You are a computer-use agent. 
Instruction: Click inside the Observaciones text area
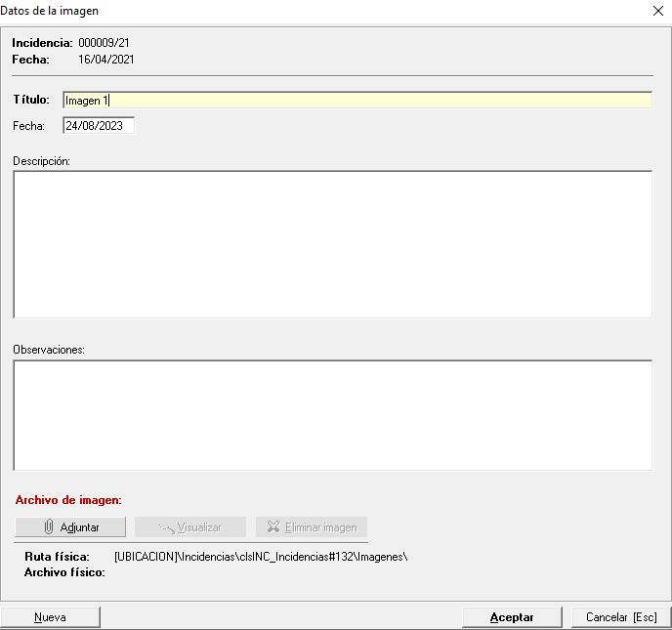pos(332,415)
